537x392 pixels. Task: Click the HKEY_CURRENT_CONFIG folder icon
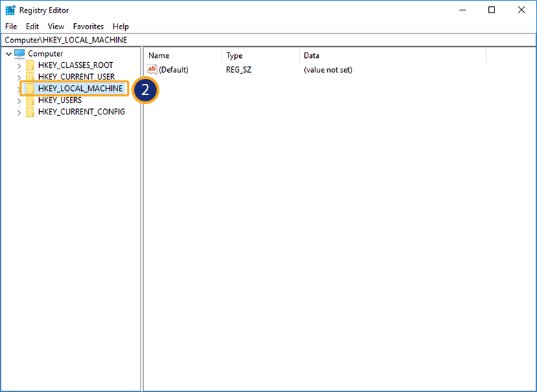click(x=30, y=112)
